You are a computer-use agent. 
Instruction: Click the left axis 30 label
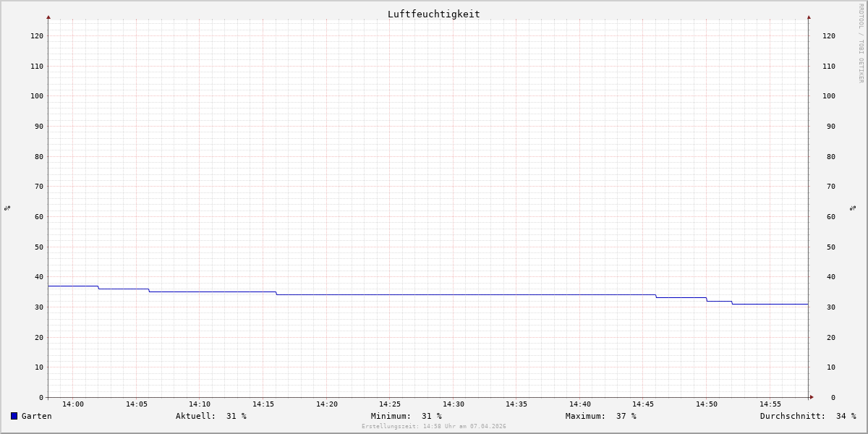click(x=39, y=307)
